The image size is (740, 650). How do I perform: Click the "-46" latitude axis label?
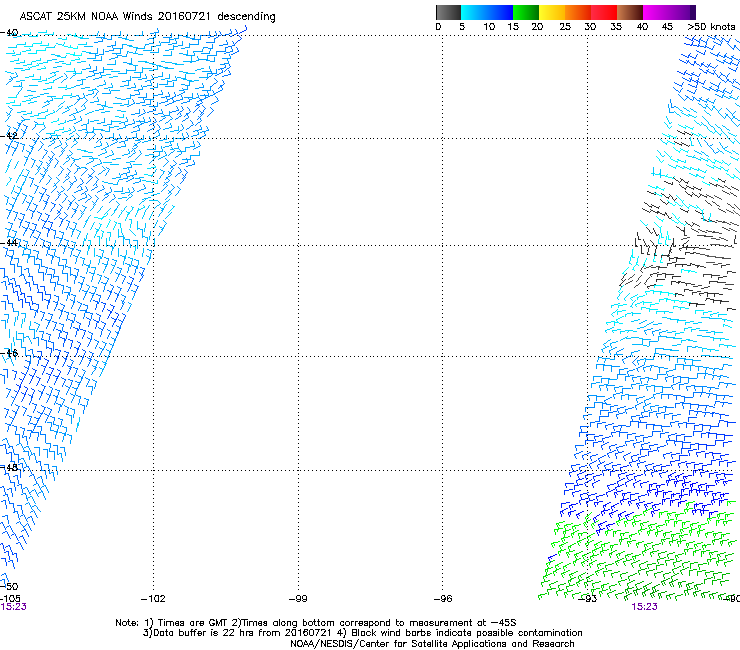pos(9,353)
